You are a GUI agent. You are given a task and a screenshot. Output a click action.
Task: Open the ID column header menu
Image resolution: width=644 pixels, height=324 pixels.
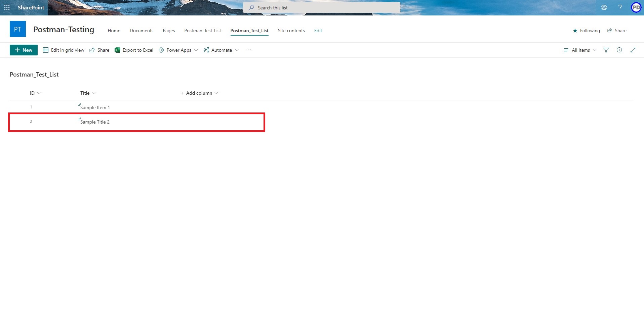pos(35,93)
